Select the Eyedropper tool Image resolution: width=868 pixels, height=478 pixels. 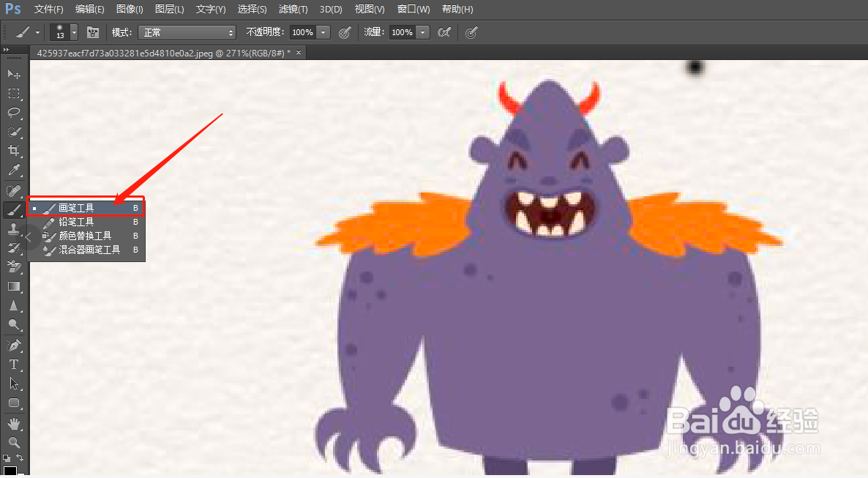pyautogui.click(x=14, y=170)
